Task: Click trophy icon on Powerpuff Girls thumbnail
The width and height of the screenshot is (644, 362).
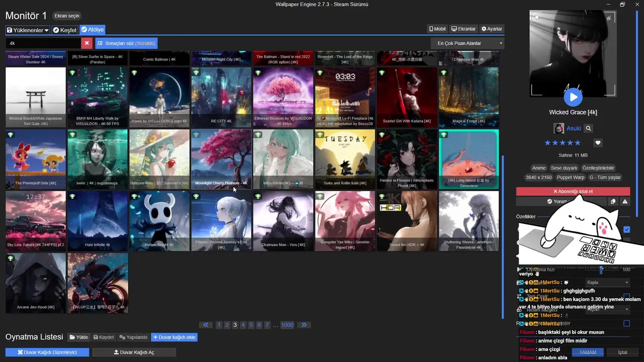Action: tap(10, 134)
